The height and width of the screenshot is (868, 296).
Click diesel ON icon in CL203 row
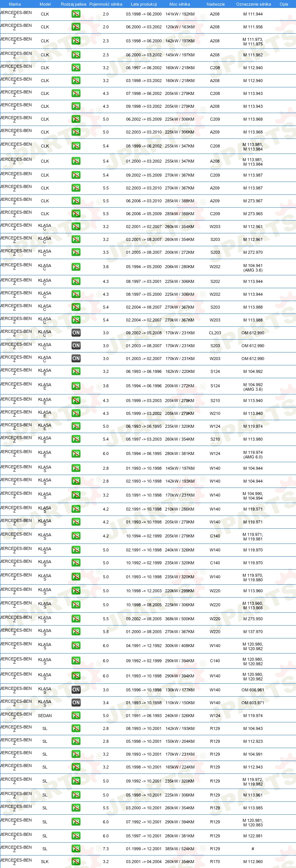click(x=76, y=333)
